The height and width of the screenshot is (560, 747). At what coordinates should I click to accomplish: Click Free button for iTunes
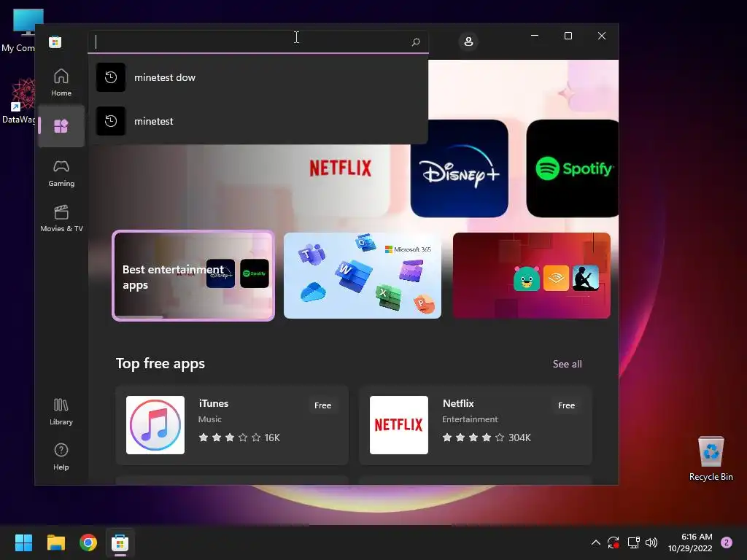tap(322, 405)
